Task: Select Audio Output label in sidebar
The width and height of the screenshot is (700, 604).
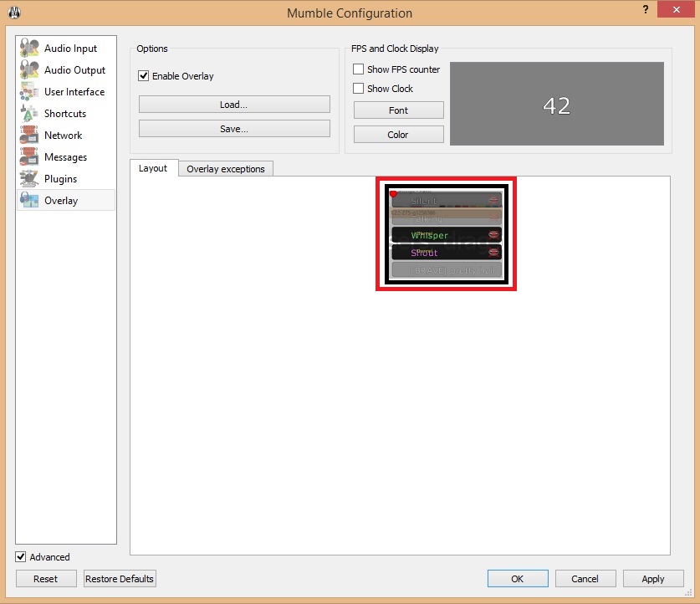Action: point(74,70)
